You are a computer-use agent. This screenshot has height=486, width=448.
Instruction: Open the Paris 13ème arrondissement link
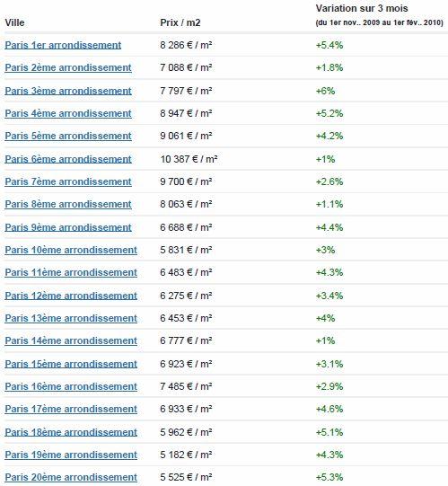coord(71,318)
